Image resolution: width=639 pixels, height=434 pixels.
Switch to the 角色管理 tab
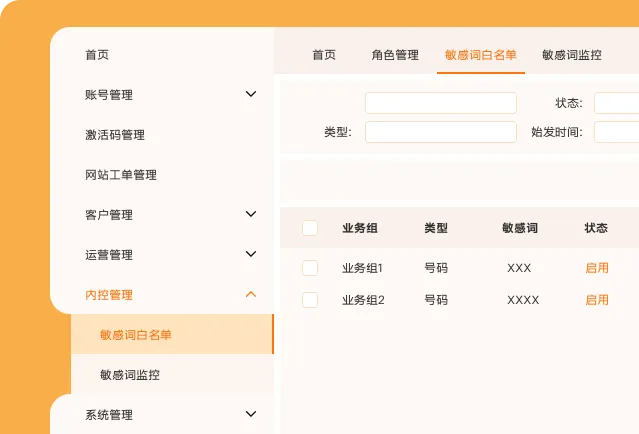tap(395, 55)
